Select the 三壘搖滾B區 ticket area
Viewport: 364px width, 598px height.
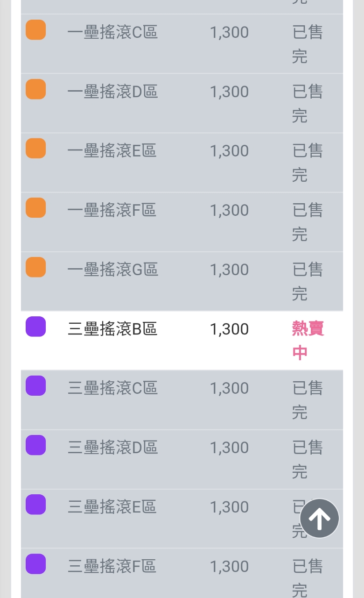(112, 329)
